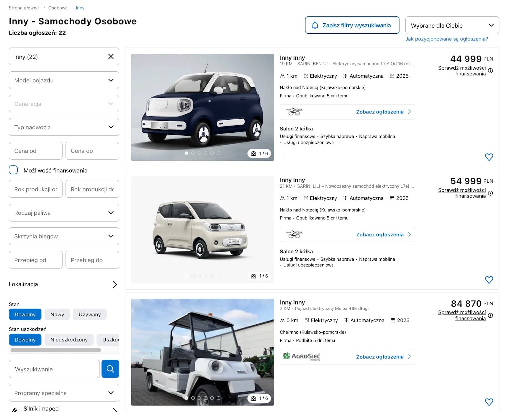Viewport: 532px width, 412px height.
Task: Open the Osobowe breadcrumb
Action: (58, 8)
